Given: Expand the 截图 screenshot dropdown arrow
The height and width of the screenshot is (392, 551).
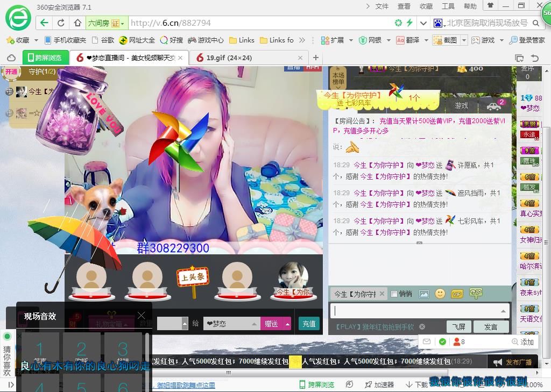Looking at the screenshot, I should tap(464, 40).
